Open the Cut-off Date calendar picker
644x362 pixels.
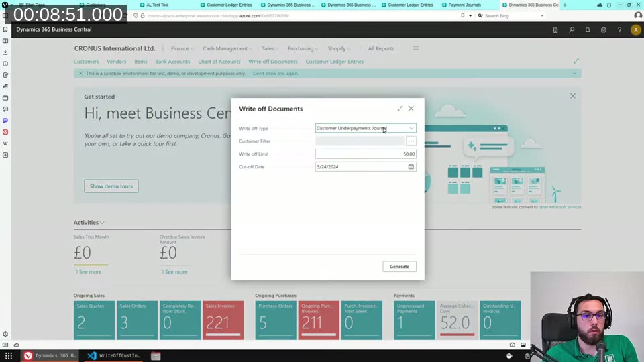(x=411, y=167)
